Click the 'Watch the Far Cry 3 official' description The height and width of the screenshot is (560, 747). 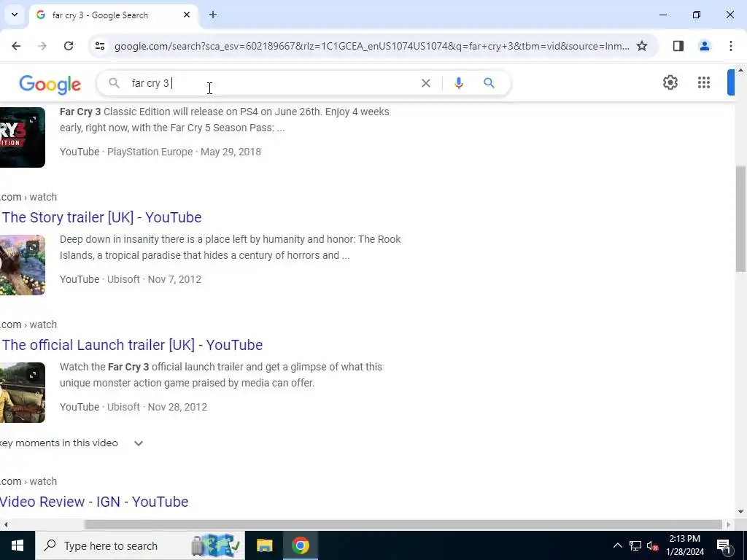click(x=220, y=375)
